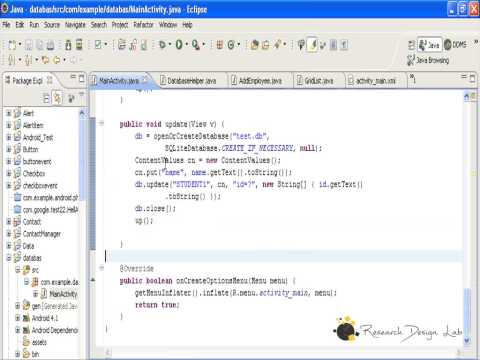Expand the Alert project node
This screenshot has width=480, height=360.
[9, 113]
